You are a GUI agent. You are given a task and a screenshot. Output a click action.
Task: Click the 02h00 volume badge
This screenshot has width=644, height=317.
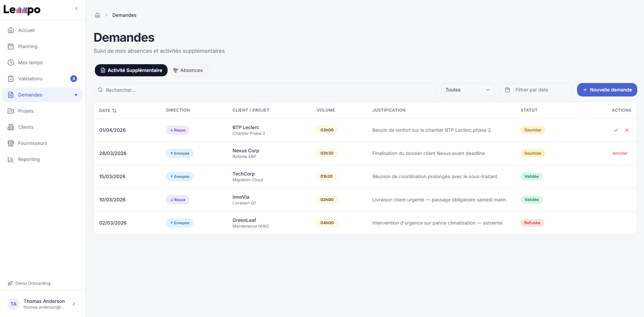(x=327, y=200)
